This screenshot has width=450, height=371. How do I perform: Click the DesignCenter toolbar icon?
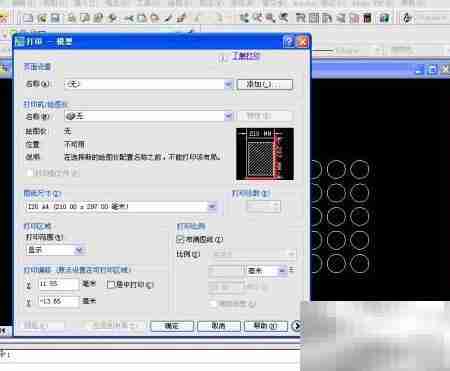(x=313, y=17)
